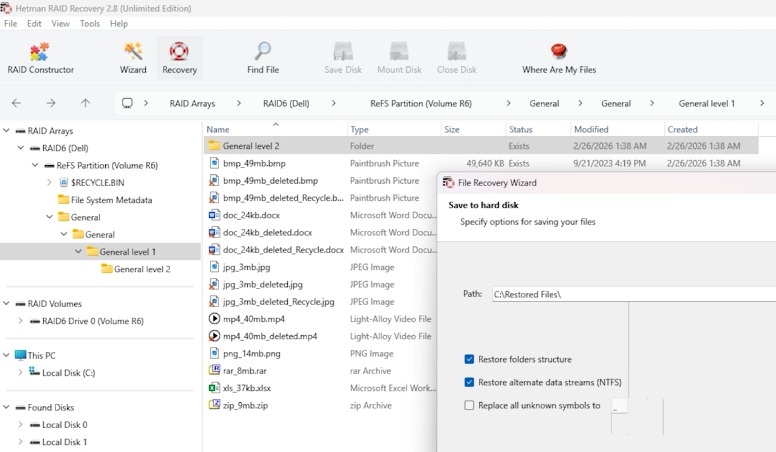Click RAID Arrays in breadcrumb path
The width and height of the screenshot is (776, 452).
tap(192, 103)
